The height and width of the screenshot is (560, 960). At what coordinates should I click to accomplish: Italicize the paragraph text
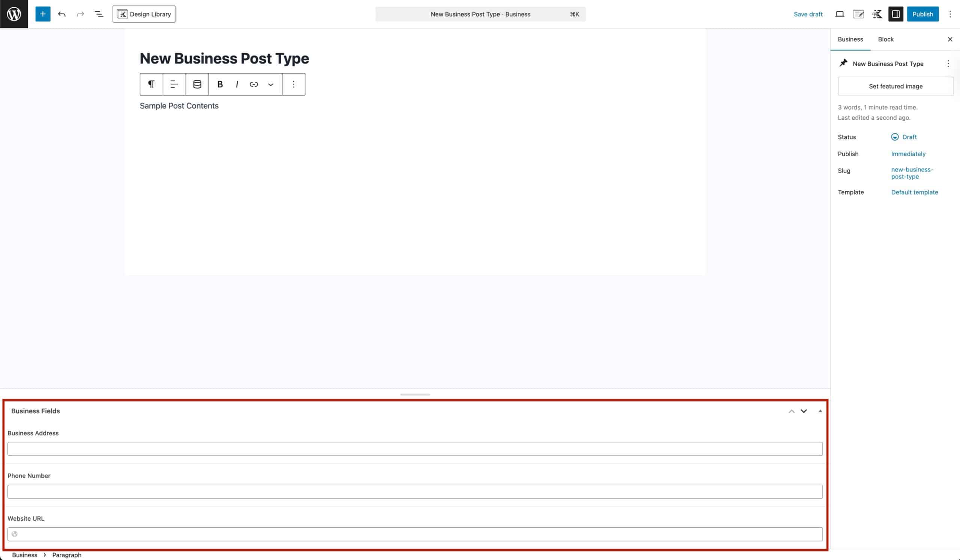point(237,84)
